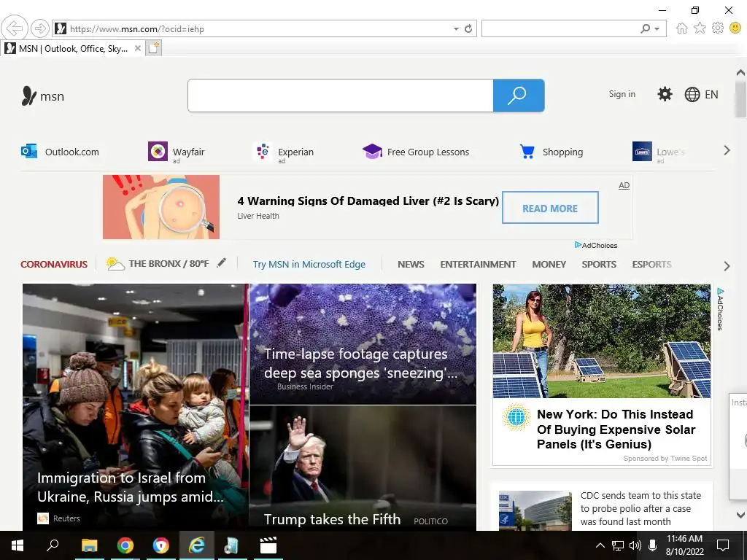Open Free Group Lessons shortcut
The width and height of the screenshot is (747, 560).
[x=415, y=152]
